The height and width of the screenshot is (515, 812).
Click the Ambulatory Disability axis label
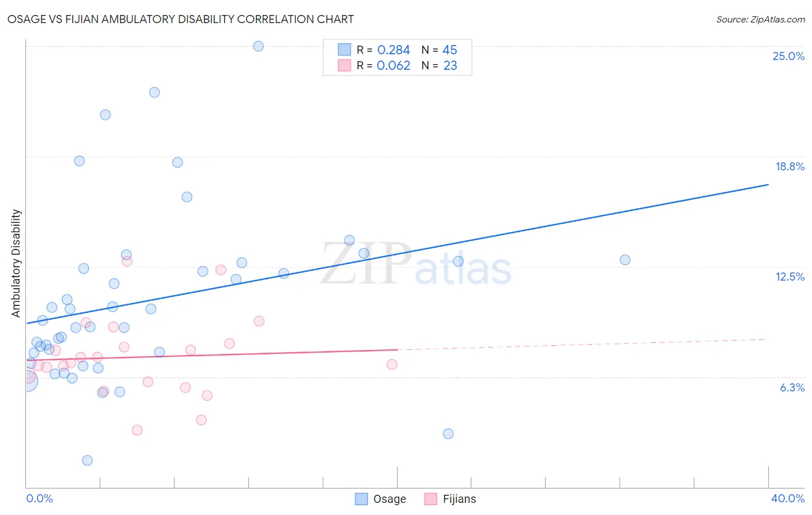click(16, 263)
